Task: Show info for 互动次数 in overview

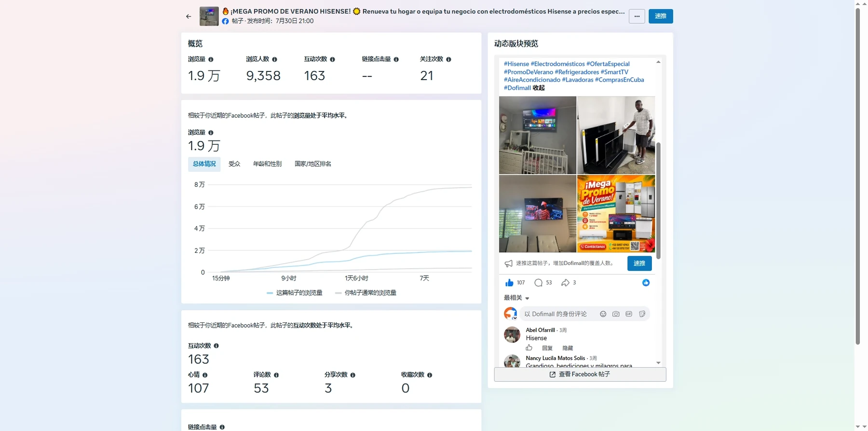Action: (x=332, y=59)
